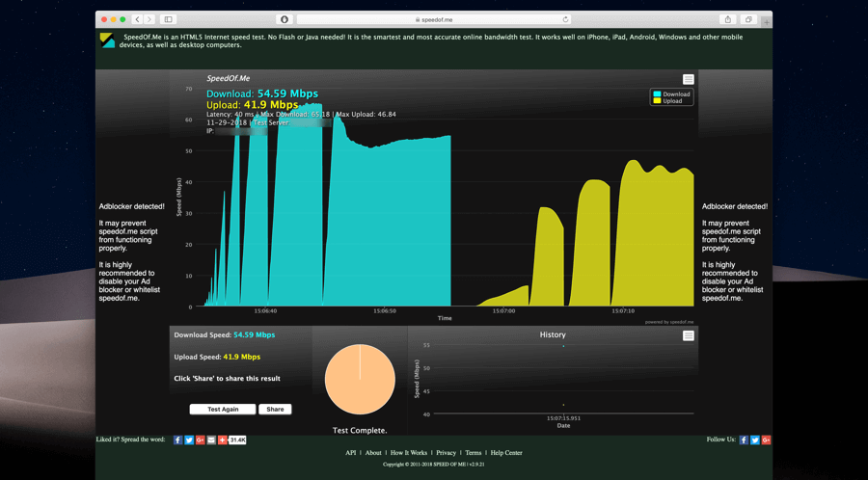
Task: Open the Privacy footer link
Action: pos(447,453)
